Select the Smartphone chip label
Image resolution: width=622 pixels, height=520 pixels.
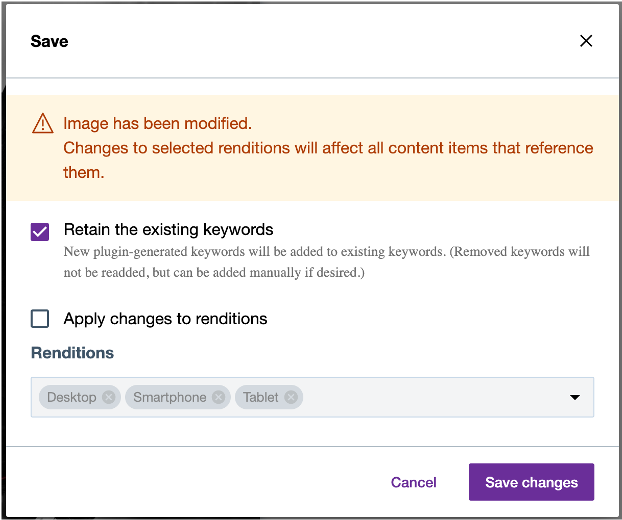coord(169,397)
